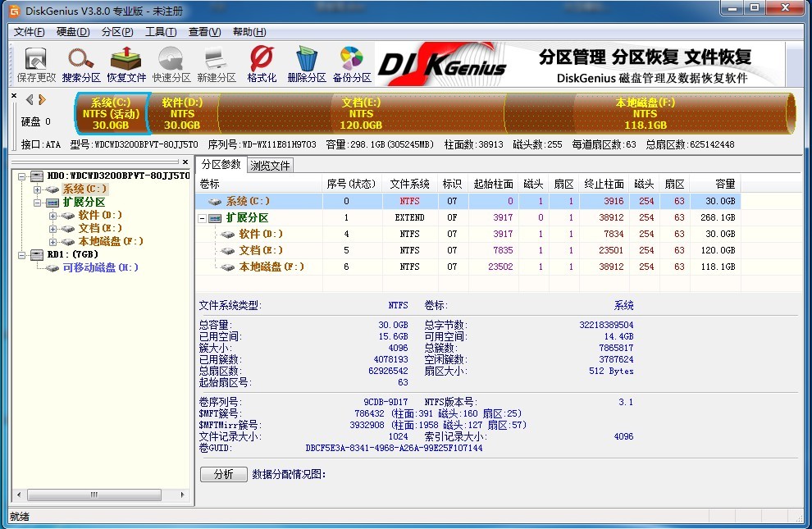Click the 保存更改 save changes icon
The height and width of the screenshot is (529, 812).
coord(36,65)
